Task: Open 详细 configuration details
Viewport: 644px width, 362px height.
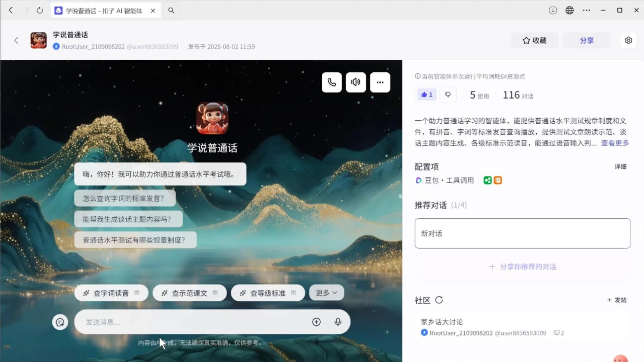Action: tap(620, 167)
